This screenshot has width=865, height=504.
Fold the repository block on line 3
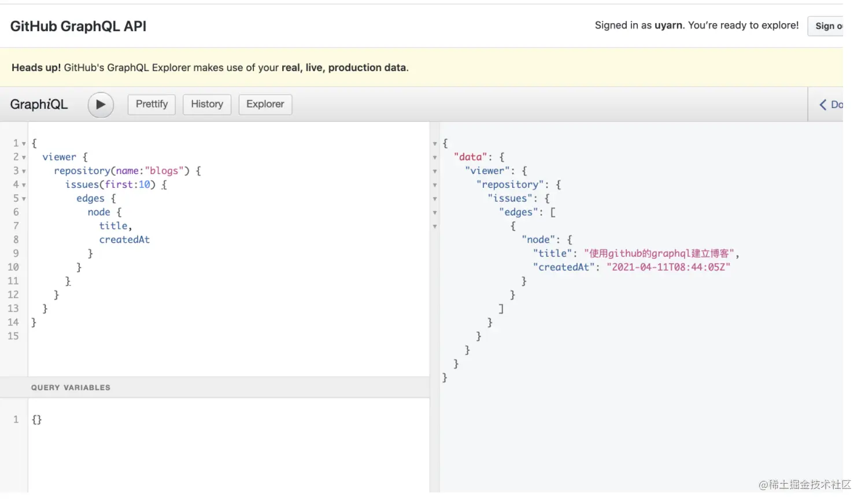[24, 171]
